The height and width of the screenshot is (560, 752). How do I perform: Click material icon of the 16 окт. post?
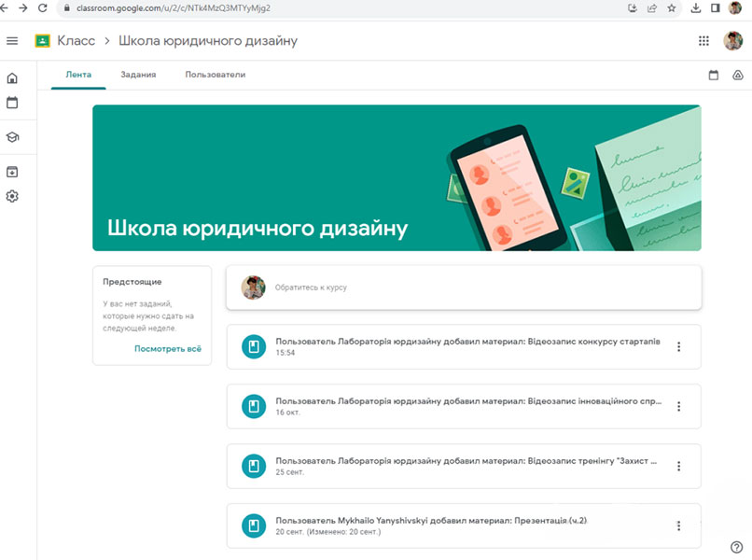pos(254,406)
